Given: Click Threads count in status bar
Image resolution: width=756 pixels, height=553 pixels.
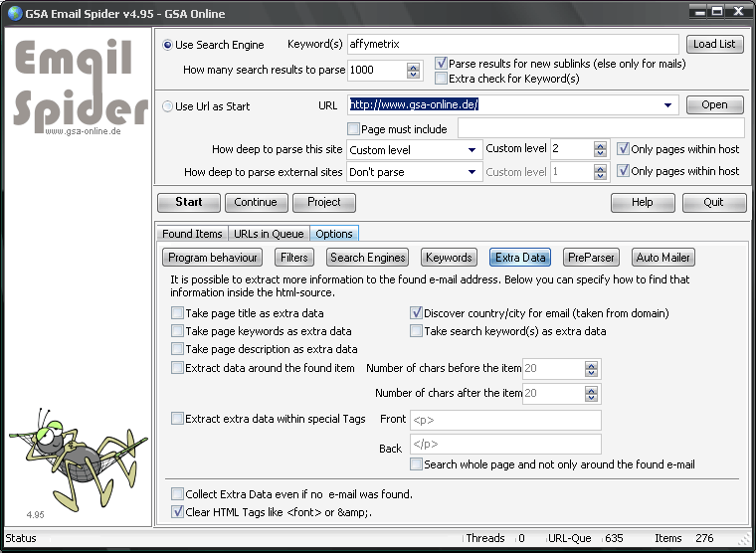Looking at the screenshot, I should pos(521,538).
